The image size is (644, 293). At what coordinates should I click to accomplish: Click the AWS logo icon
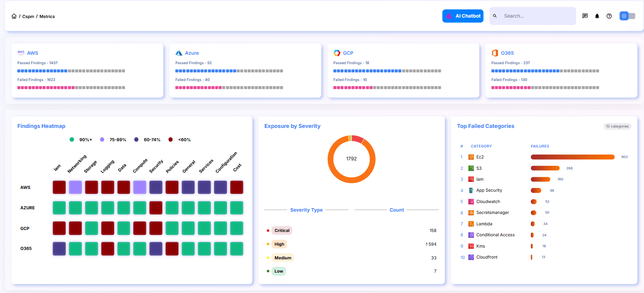pos(21,52)
